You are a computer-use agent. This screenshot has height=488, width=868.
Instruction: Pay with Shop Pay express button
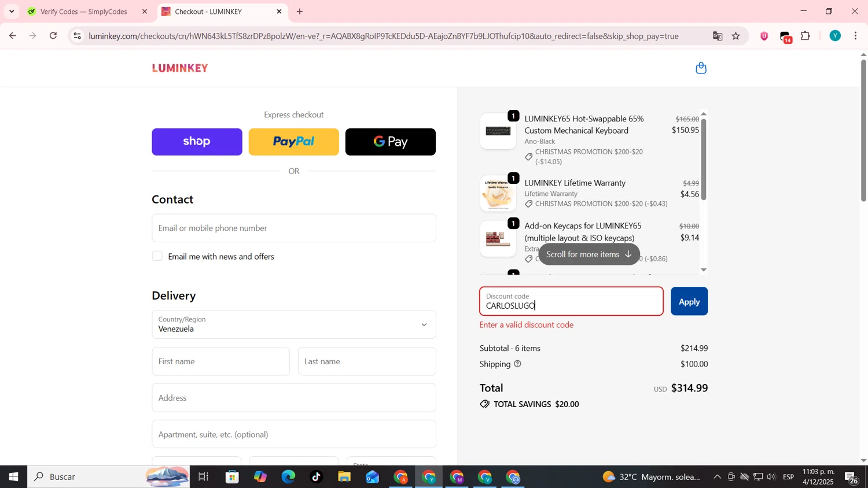click(x=197, y=142)
